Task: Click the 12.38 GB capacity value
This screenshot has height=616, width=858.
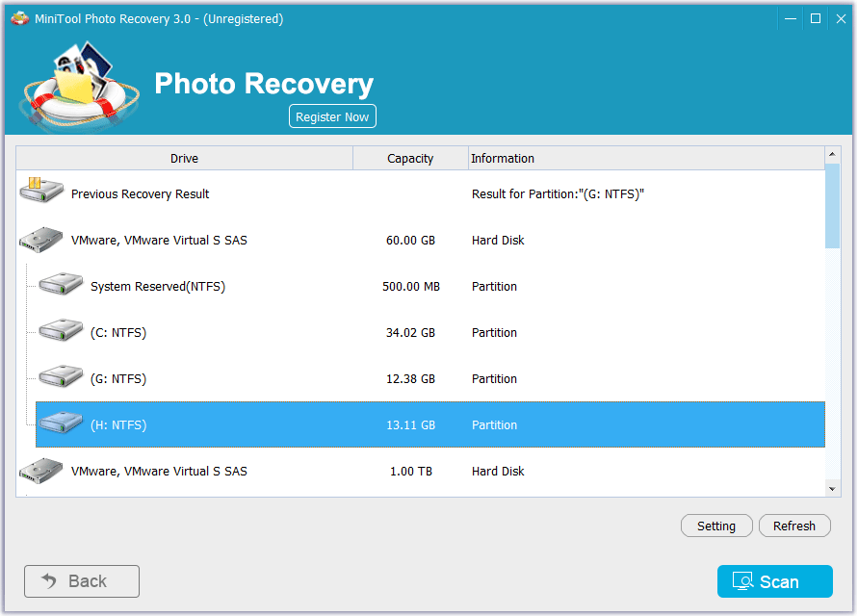Action: (410, 378)
